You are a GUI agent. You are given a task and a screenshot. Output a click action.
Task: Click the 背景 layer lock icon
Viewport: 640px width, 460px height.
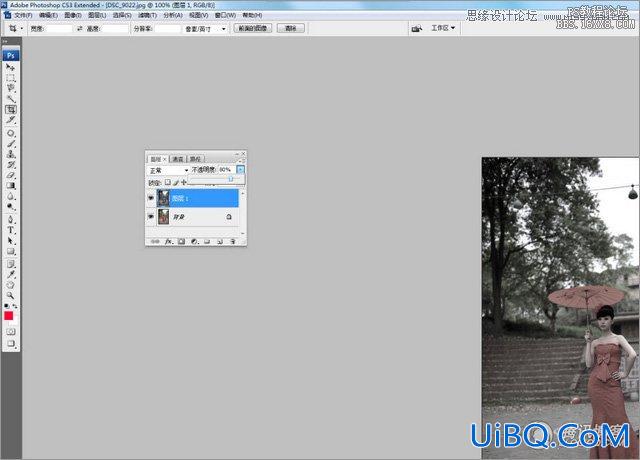pos(229,217)
